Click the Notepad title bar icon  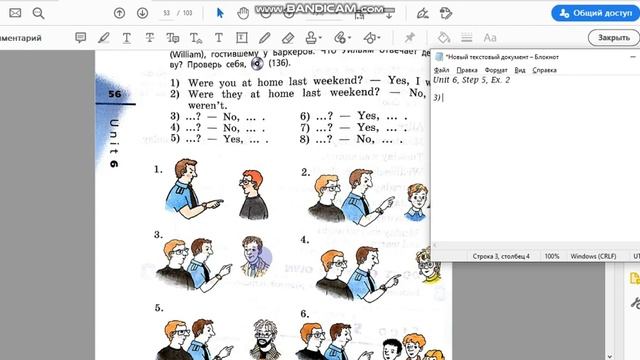click(439, 57)
